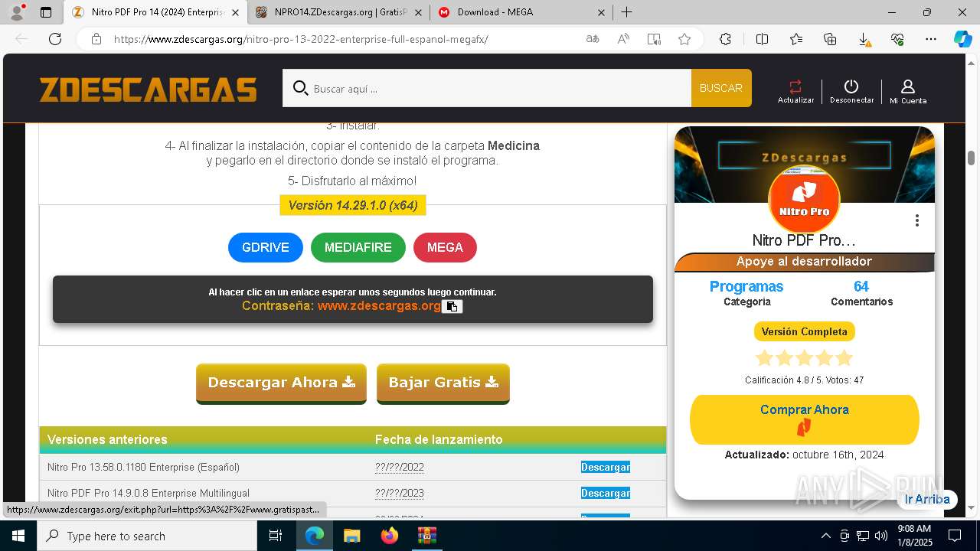Open Immersive reader icon in address bar

click(654, 39)
